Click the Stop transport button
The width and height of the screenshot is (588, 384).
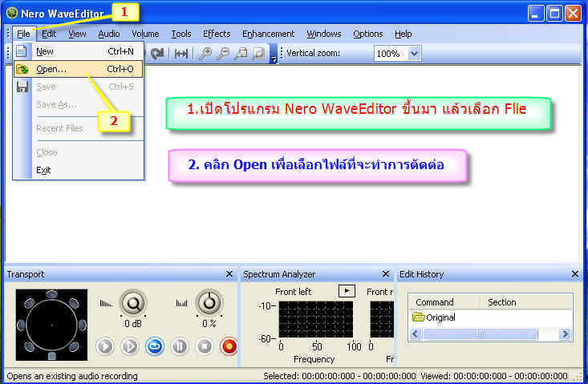click(x=205, y=346)
